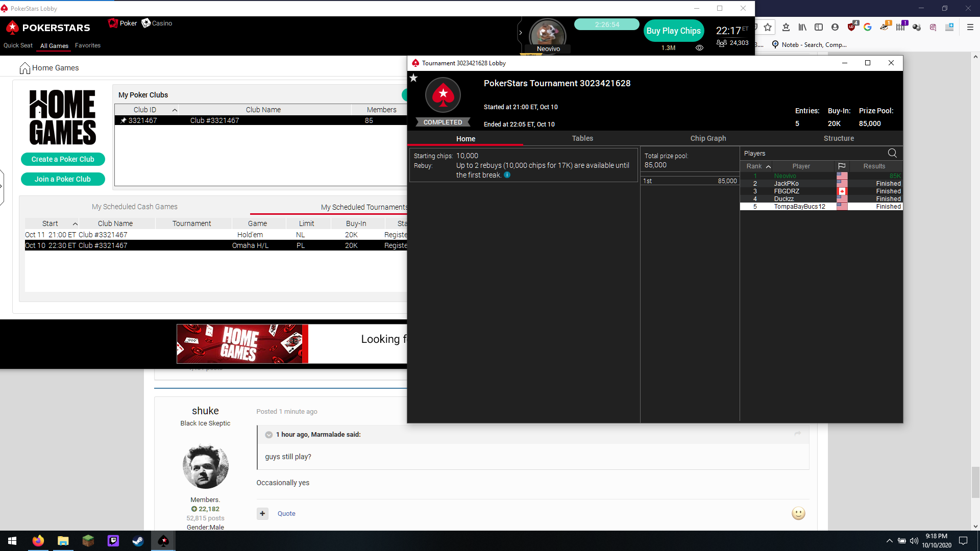Select the All Games tab
Image resolution: width=980 pixels, height=551 pixels.
[x=54, y=46]
